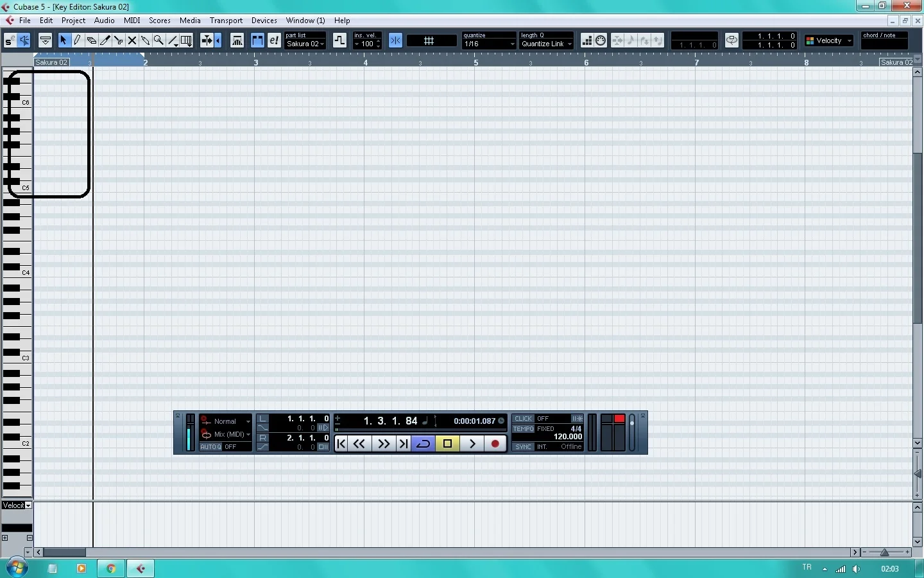Click the red Record button

coord(495,443)
